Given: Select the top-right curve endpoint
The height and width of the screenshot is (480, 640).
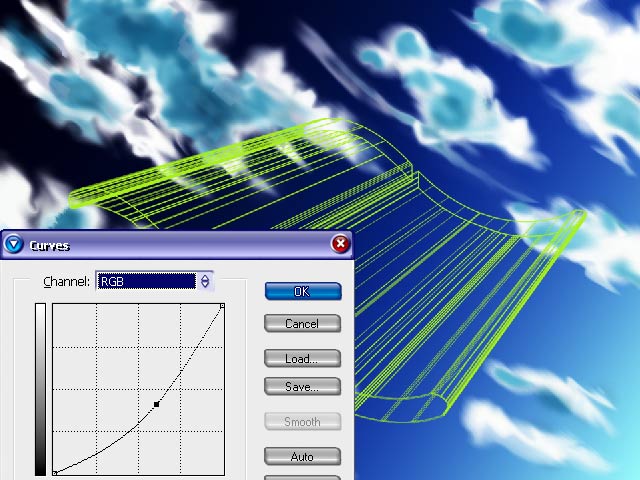Looking at the screenshot, I should [x=222, y=306].
